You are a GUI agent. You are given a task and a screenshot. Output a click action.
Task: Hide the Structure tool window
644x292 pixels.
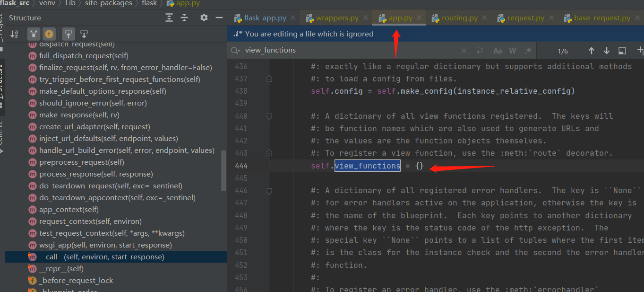coord(219,18)
